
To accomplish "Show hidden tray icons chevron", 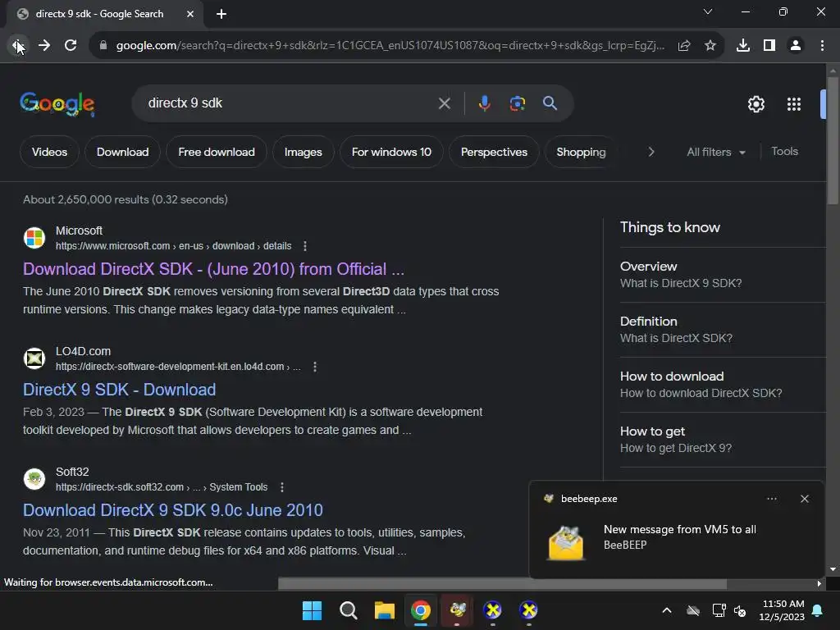I will tap(666, 610).
